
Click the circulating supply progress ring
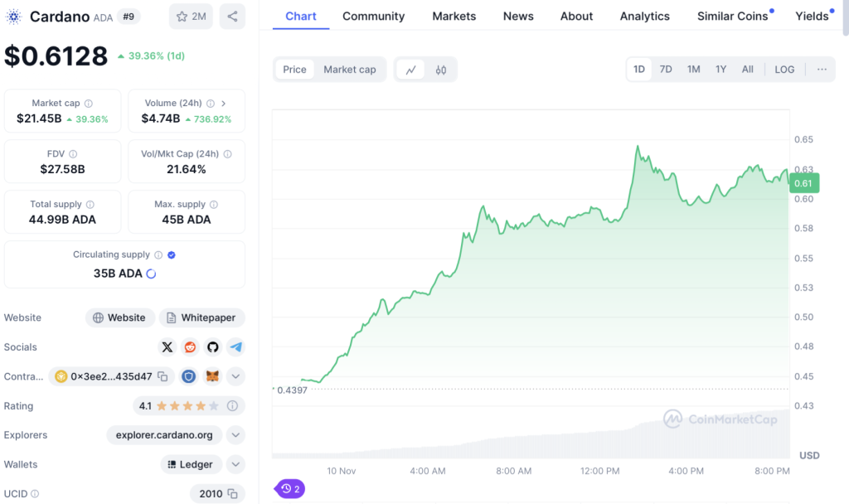pyautogui.click(x=151, y=274)
